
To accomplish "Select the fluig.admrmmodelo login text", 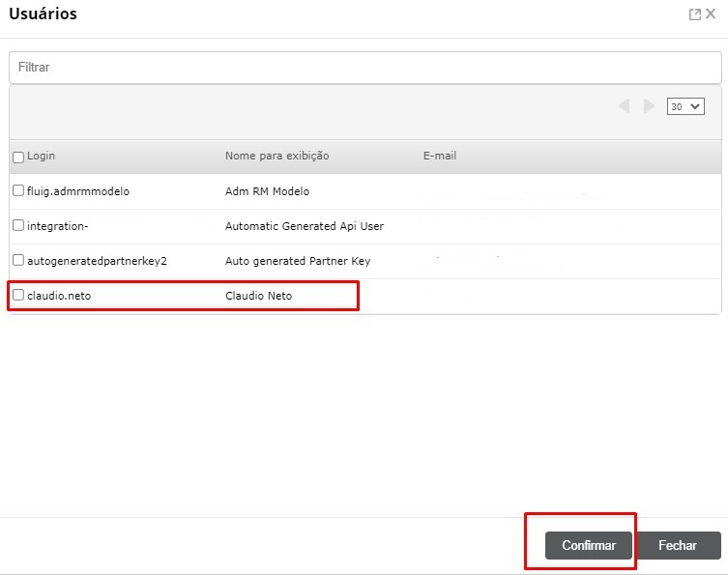I will point(78,191).
